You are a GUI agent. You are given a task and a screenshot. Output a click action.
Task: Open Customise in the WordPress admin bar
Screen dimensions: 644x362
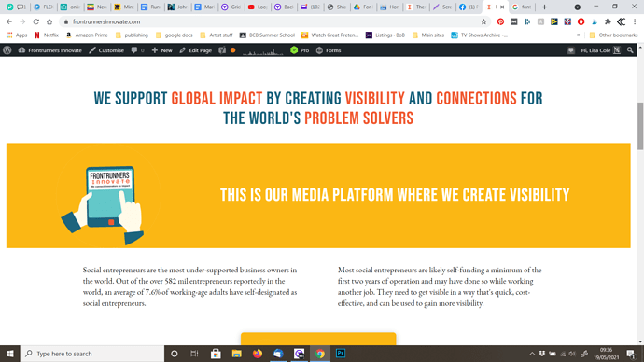tap(106, 50)
